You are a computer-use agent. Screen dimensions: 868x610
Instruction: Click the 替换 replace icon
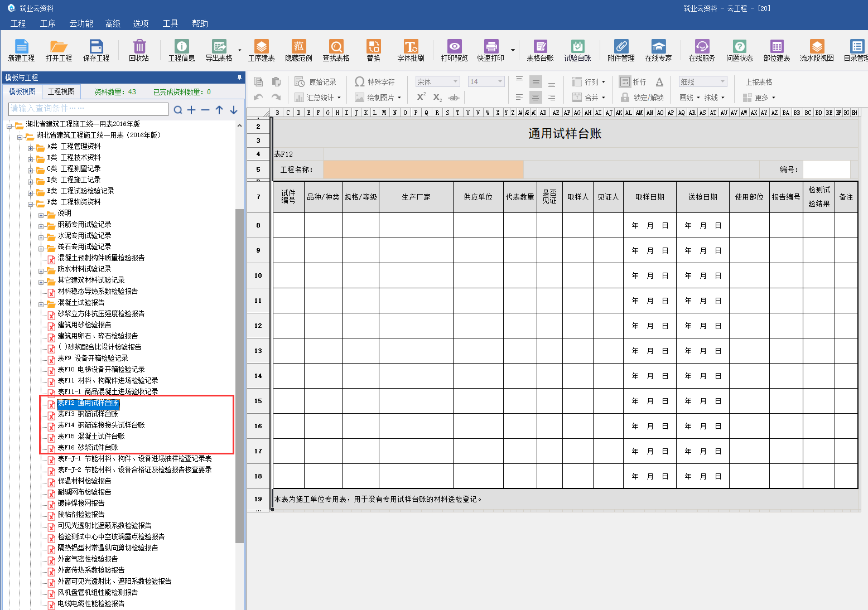click(373, 50)
